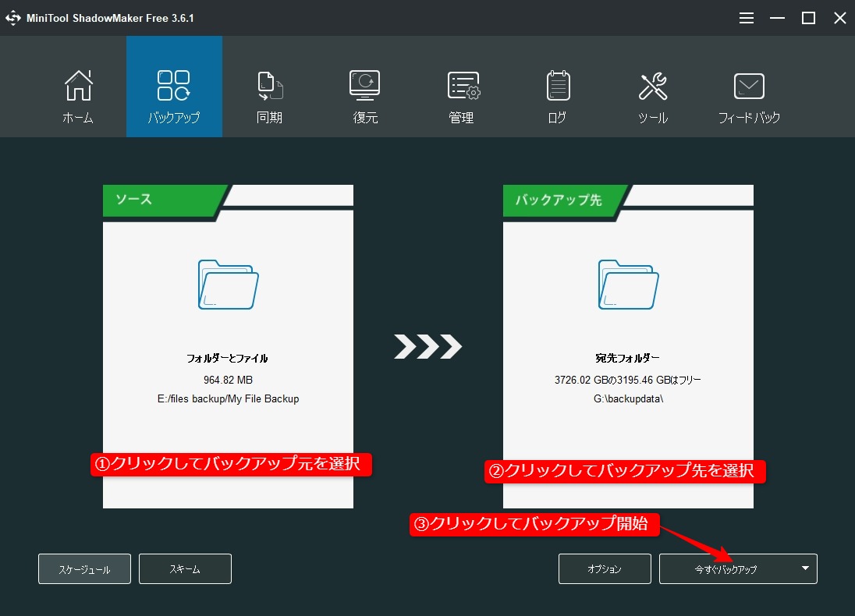Click the 3726.02 GB free space text
This screenshot has width=855, height=616.
point(628,380)
